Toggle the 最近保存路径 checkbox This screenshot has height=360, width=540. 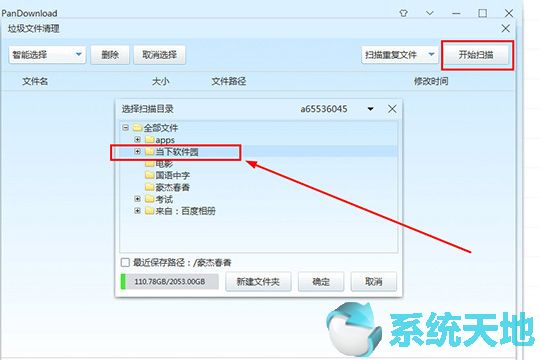(x=125, y=263)
